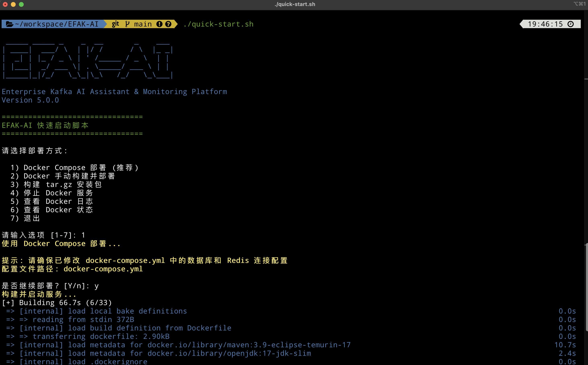
Task: Click the exclamation mark git status icon
Action: (159, 24)
